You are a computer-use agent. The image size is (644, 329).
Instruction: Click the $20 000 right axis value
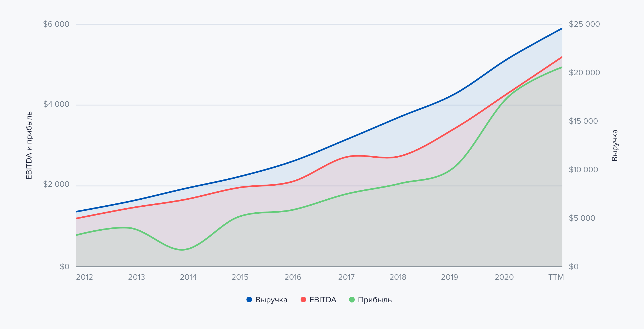(x=584, y=73)
